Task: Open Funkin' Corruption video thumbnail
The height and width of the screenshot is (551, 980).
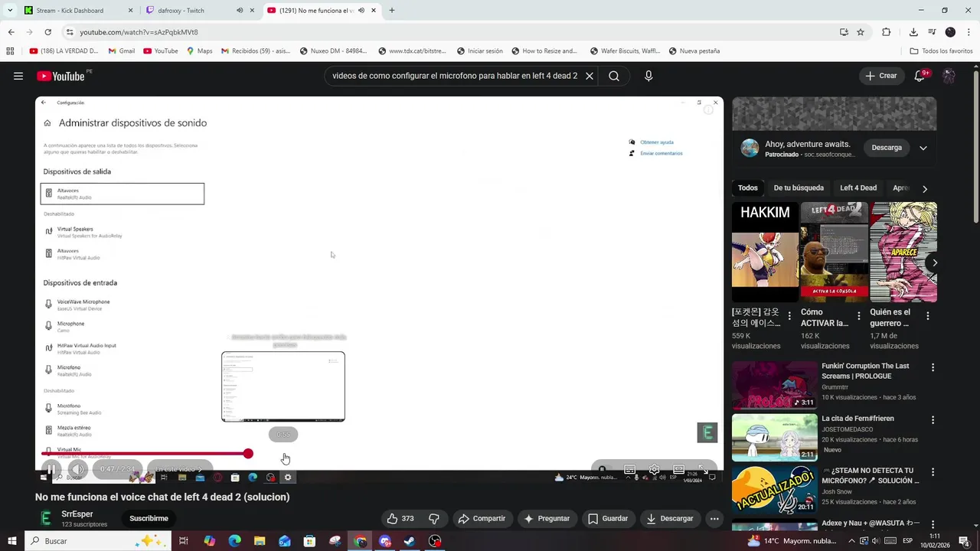Action: pyautogui.click(x=774, y=386)
